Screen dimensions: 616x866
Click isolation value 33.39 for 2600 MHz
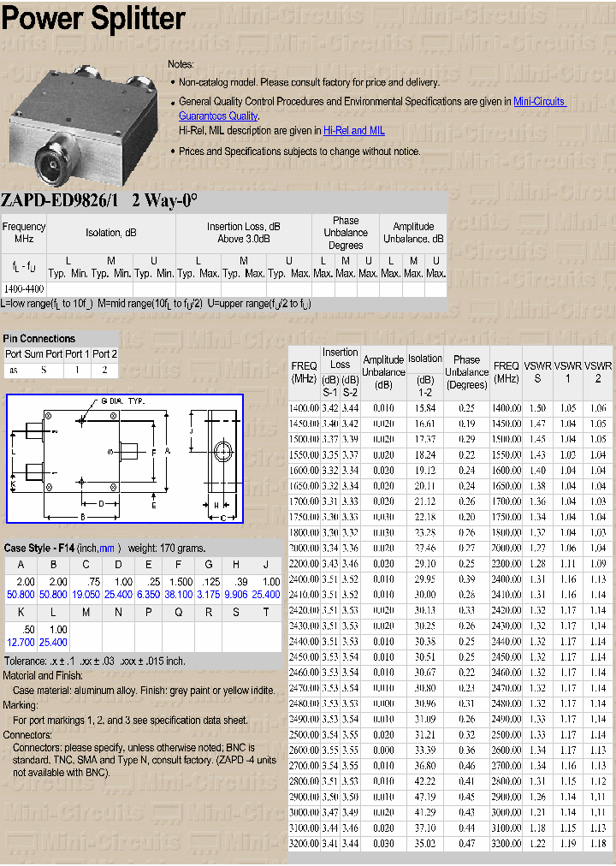[425, 750]
